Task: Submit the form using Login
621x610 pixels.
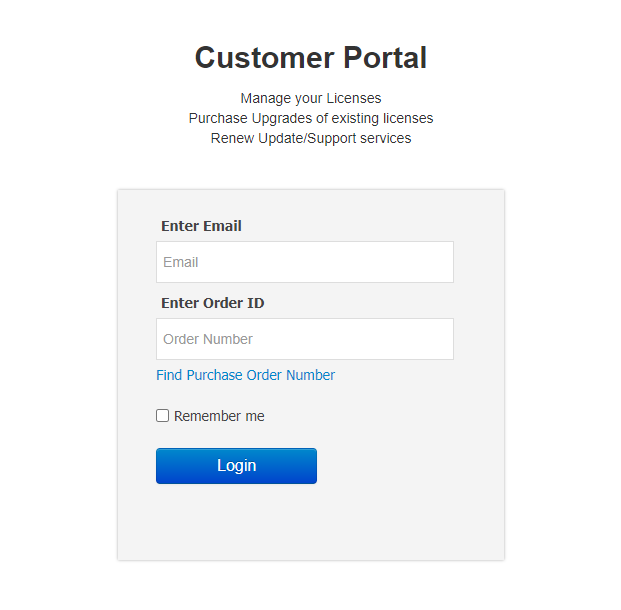Action: click(x=236, y=466)
